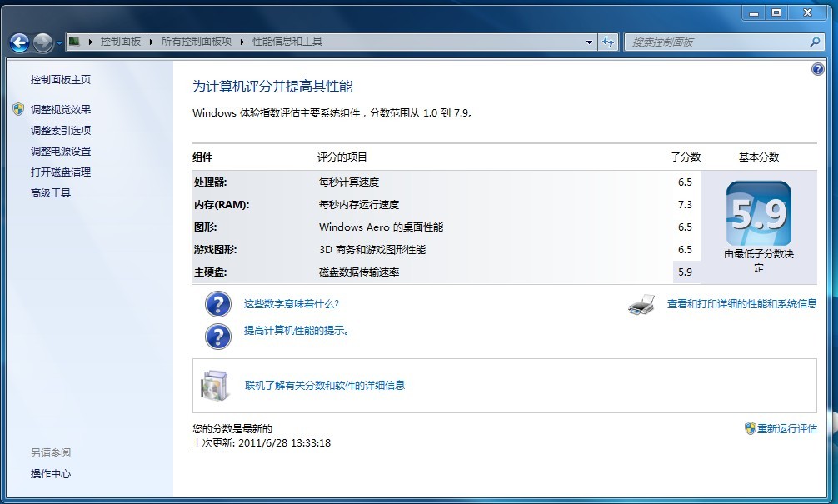Screen dimensions: 838x504
Task: Click the printer icon
Action: point(641,304)
